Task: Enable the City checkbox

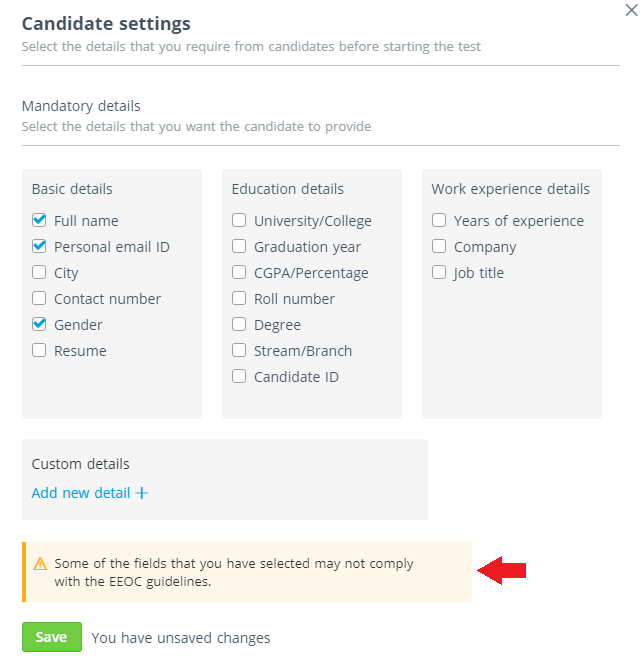Action: coord(39,272)
